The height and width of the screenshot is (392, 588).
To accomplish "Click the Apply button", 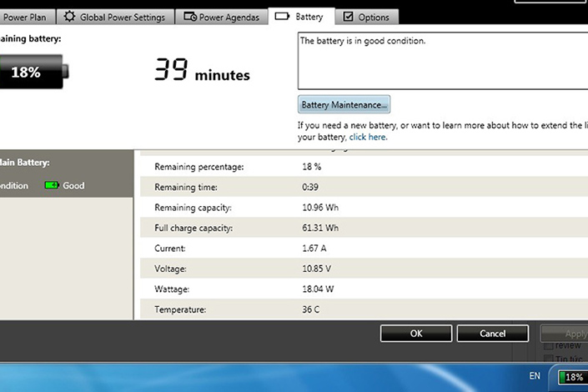I will pyautogui.click(x=569, y=334).
